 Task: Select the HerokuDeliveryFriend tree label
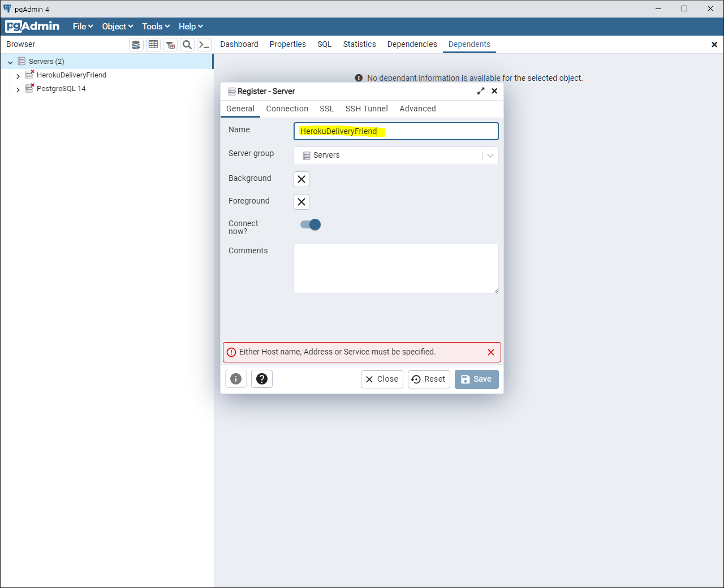point(72,75)
